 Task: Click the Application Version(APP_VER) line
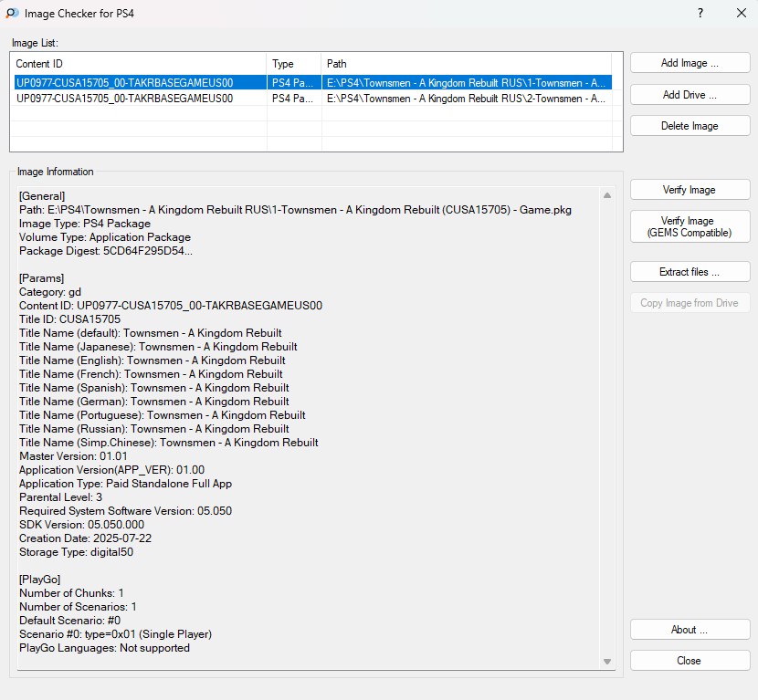click(112, 470)
